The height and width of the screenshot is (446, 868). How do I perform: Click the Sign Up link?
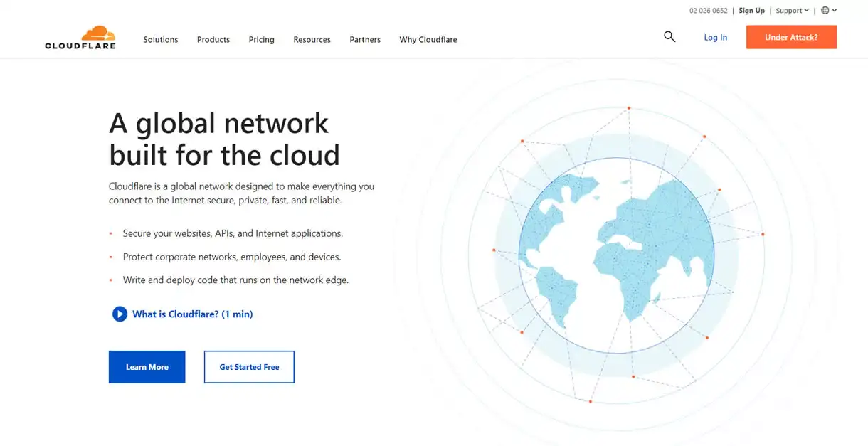click(751, 10)
